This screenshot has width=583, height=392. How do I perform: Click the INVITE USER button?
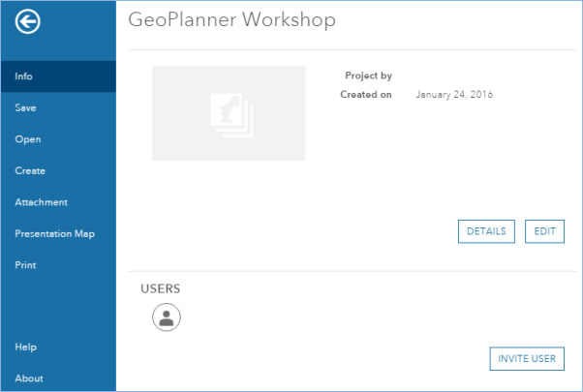click(x=527, y=358)
